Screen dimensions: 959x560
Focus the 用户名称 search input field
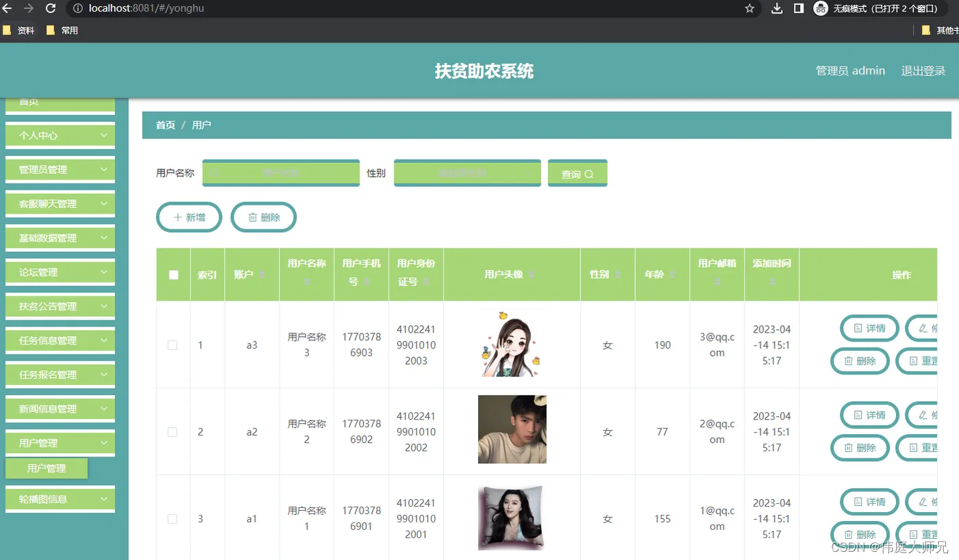(281, 173)
